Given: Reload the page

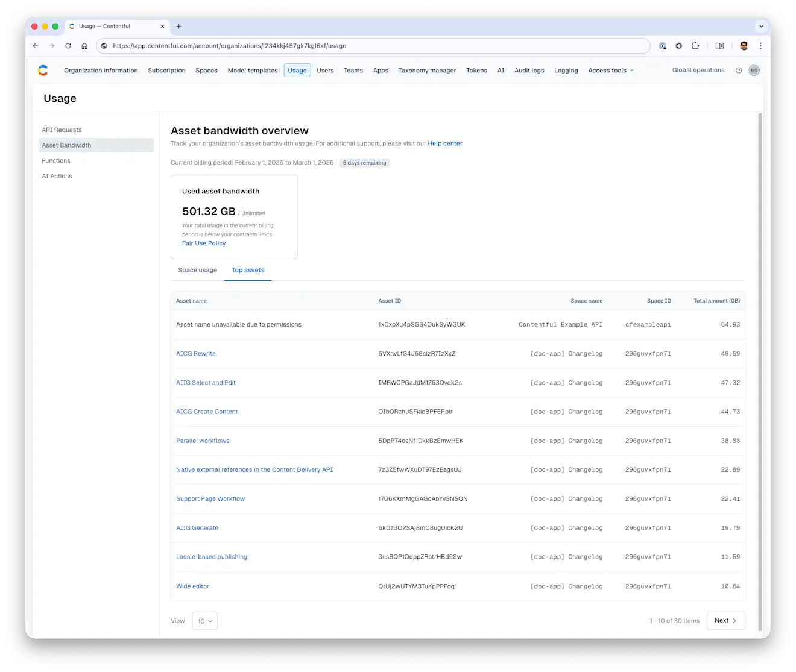Looking at the screenshot, I should tap(68, 46).
